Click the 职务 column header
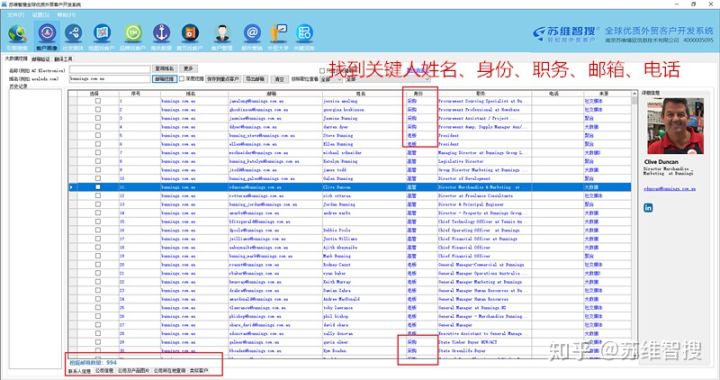The image size is (720, 380). [x=484, y=93]
